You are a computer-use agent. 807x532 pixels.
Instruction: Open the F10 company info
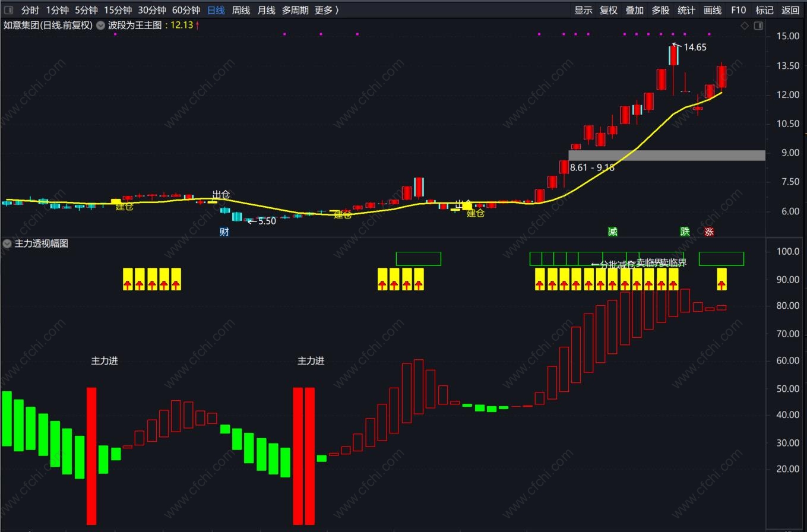point(738,10)
